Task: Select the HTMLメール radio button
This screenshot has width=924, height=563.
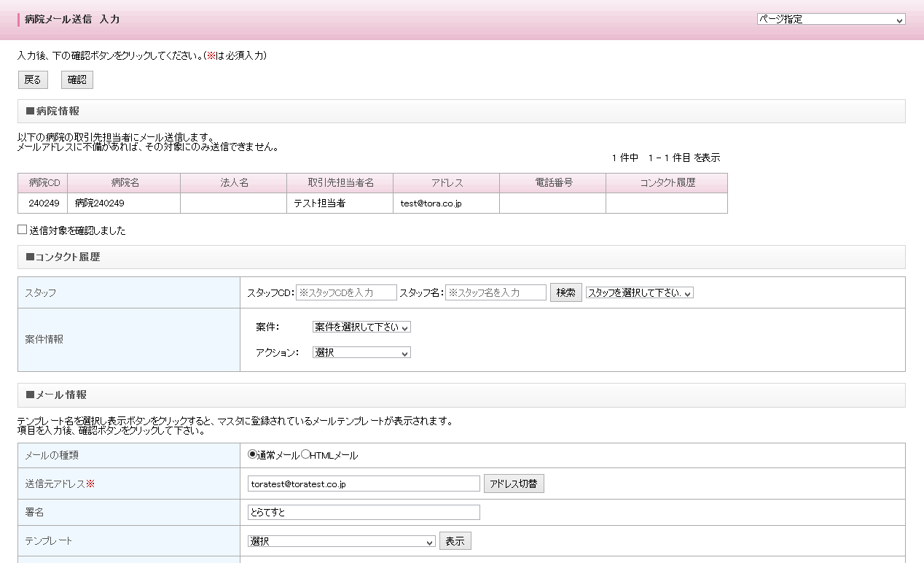Action: pos(305,454)
